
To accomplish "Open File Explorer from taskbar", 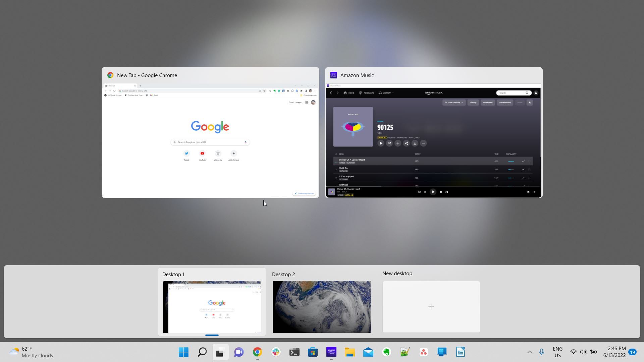I will click(x=350, y=352).
